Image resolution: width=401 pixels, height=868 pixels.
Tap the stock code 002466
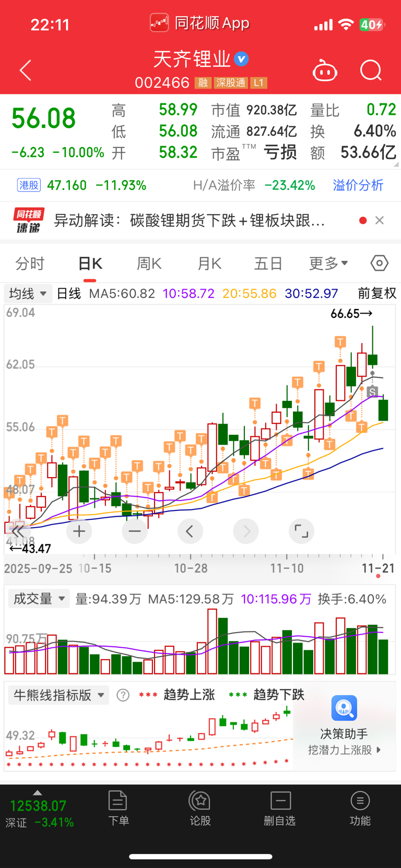point(162,83)
